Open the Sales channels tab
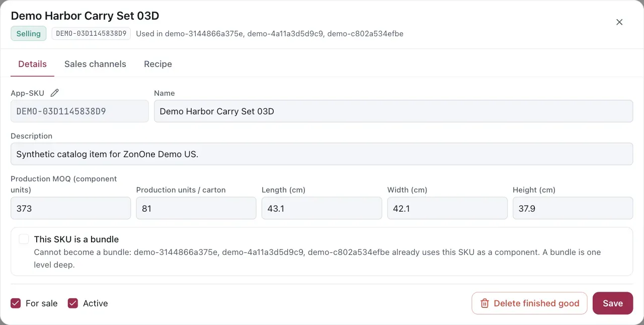 coord(95,64)
